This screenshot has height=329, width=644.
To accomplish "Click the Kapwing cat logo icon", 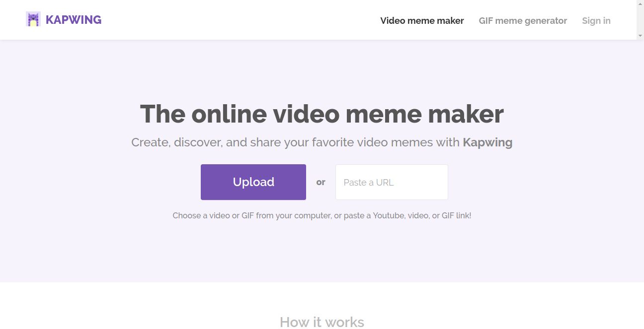I will [x=33, y=19].
